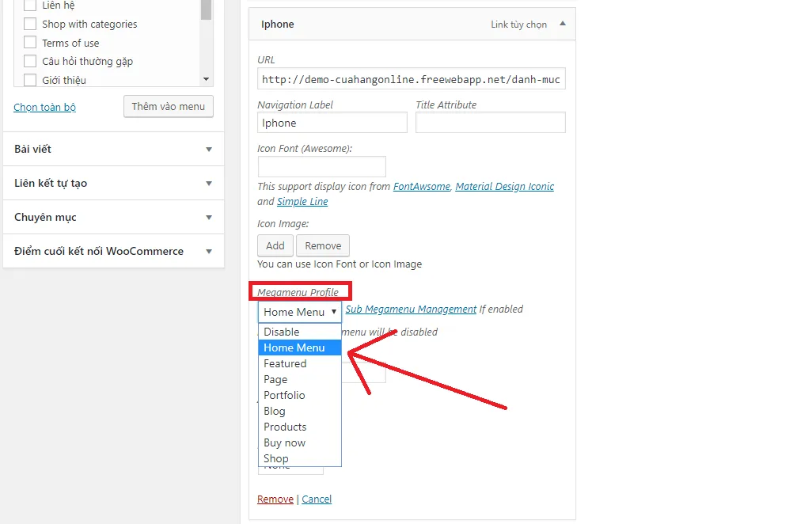
Task: Click the Chọn toàn bộ link
Action: (44, 107)
